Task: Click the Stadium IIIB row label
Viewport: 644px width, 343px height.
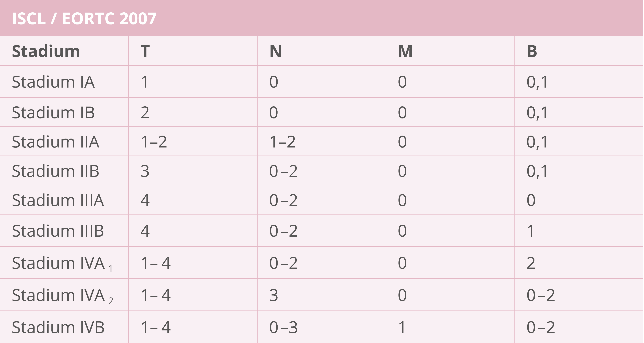Action: [58, 231]
